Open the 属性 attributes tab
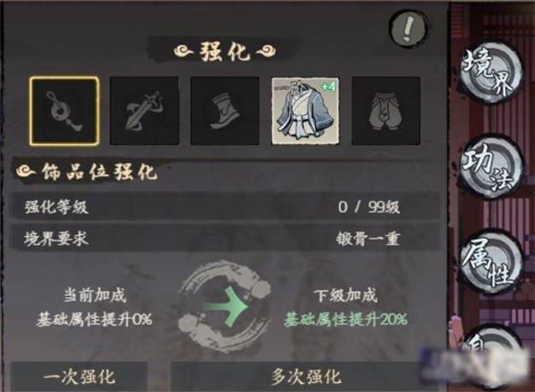 coord(490,264)
